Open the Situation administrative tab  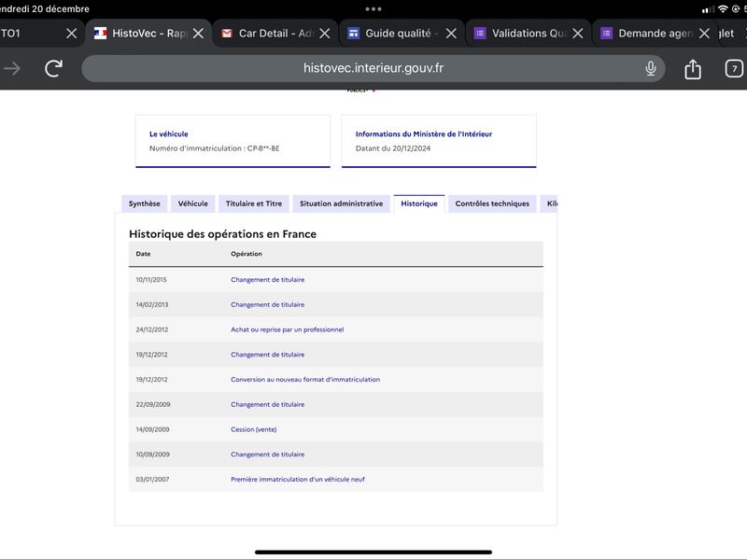(x=341, y=203)
